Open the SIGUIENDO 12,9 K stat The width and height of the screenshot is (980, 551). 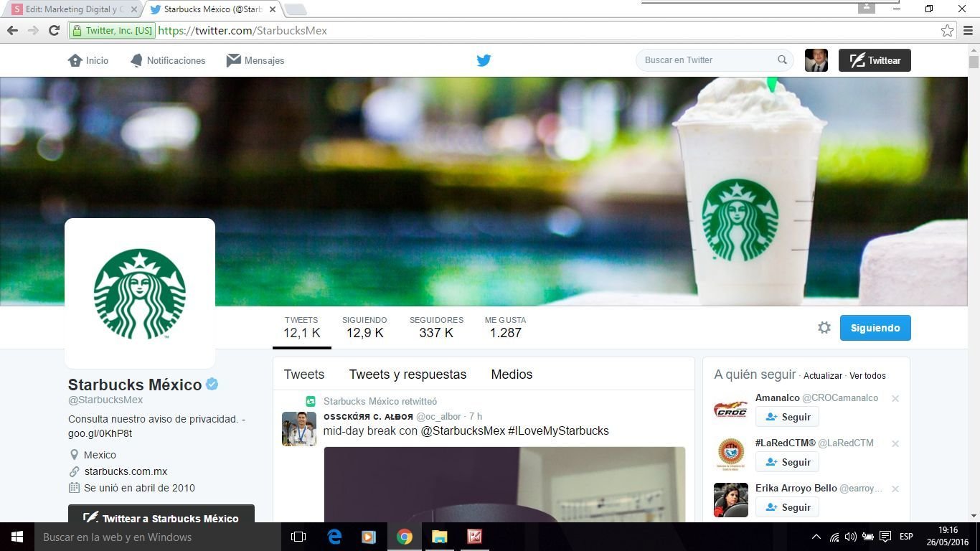point(364,327)
